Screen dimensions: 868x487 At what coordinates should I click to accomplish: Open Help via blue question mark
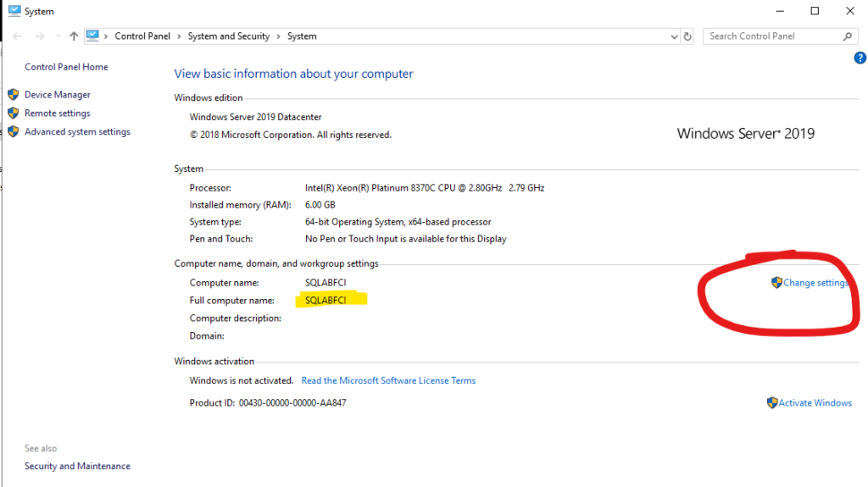click(x=860, y=58)
